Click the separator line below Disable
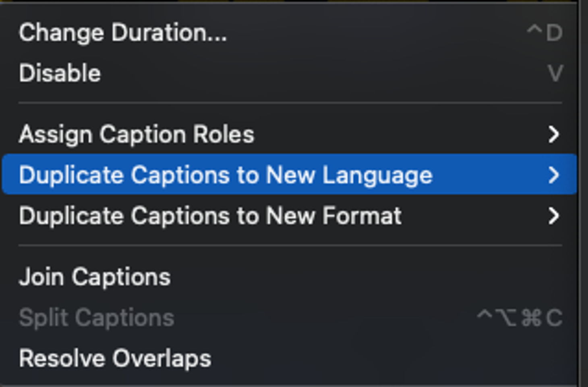 [290, 104]
